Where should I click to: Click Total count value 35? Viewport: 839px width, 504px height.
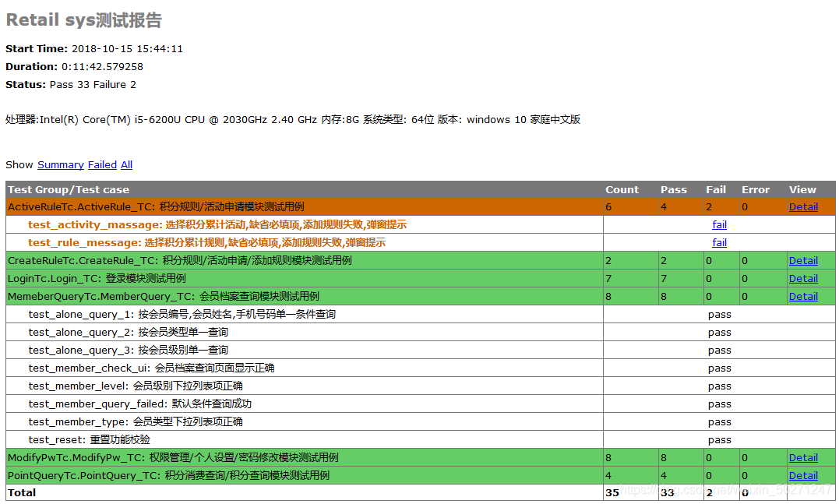pos(612,493)
